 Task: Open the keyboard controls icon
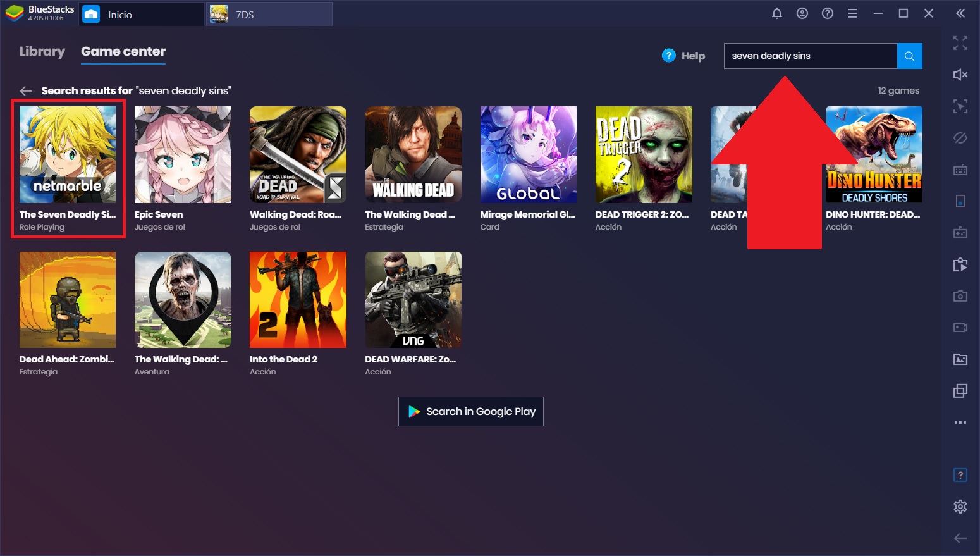[x=960, y=170]
